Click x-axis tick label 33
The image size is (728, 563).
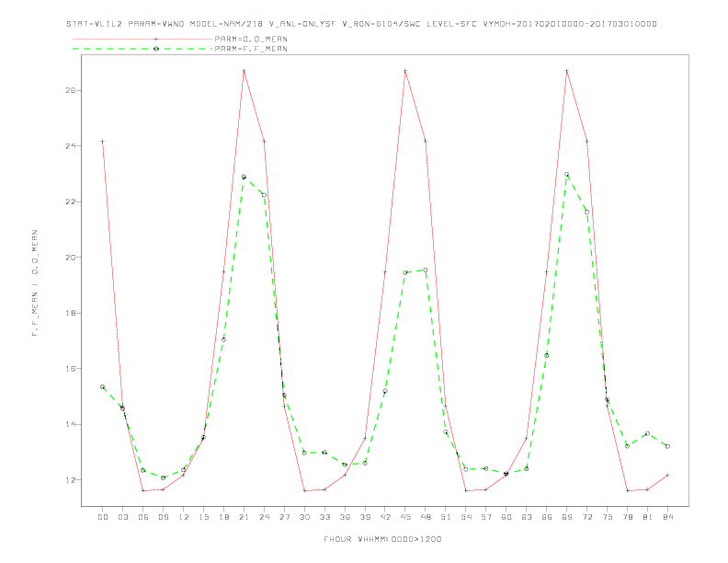324,517
